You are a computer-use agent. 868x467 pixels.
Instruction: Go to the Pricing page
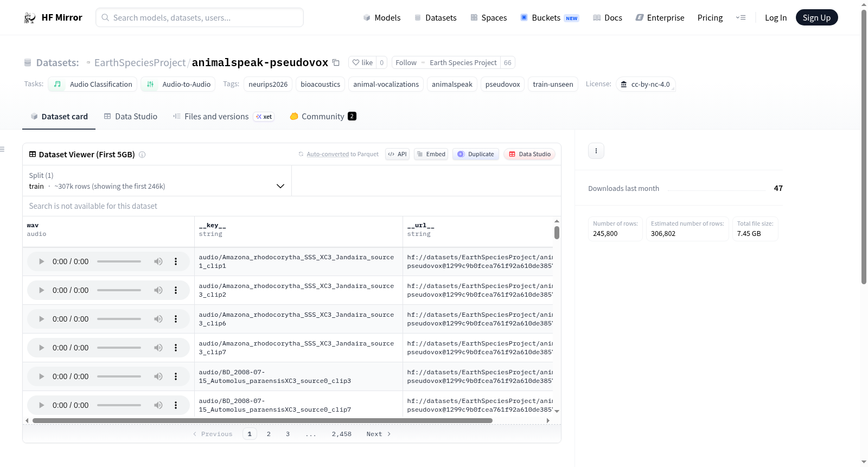click(x=710, y=18)
